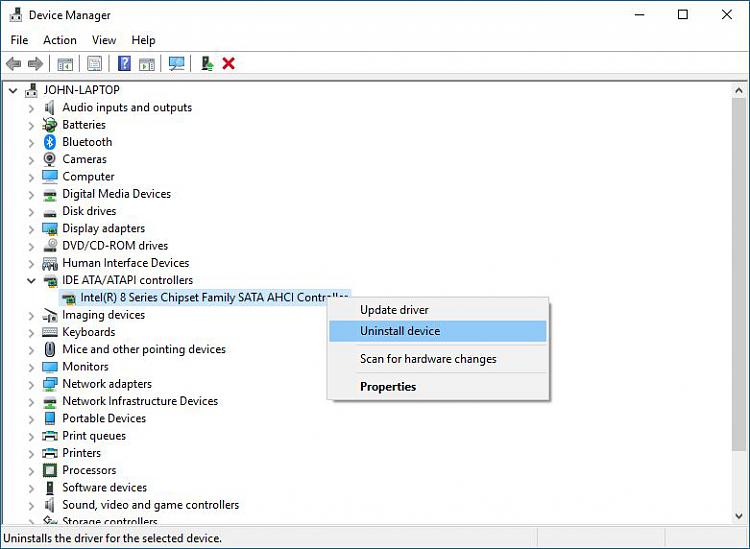This screenshot has height=549, width=750.
Task: Choose Update driver from the context menu
Action: tap(438, 310)
